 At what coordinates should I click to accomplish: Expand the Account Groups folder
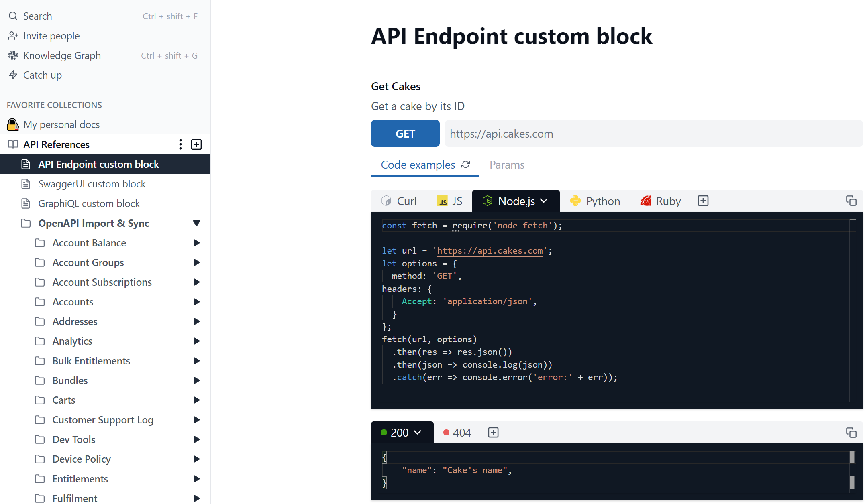point(196,262)
